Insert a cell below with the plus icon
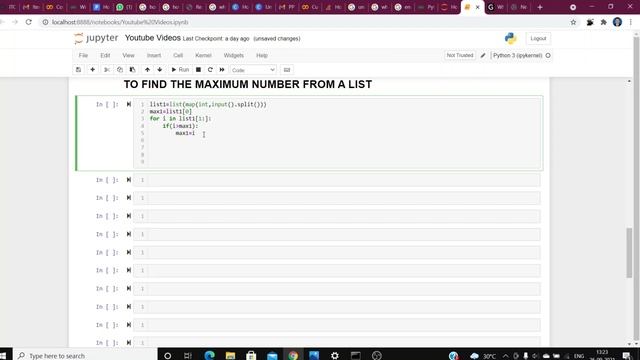Viewport: 640px width, 360px height. click(x=93, y=70)
